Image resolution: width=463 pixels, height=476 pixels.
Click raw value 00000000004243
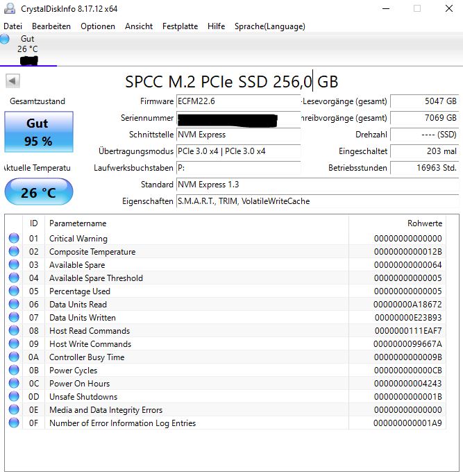tap(407, 384)
